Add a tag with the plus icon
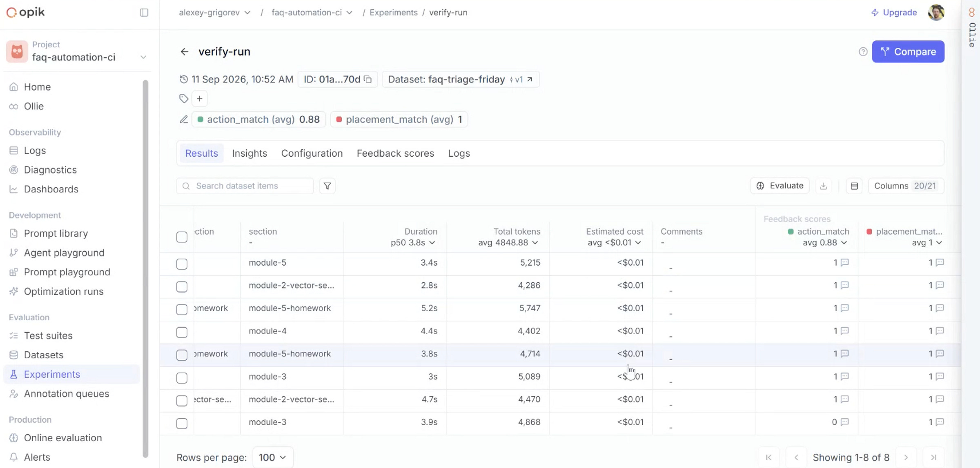 point(200,99)
